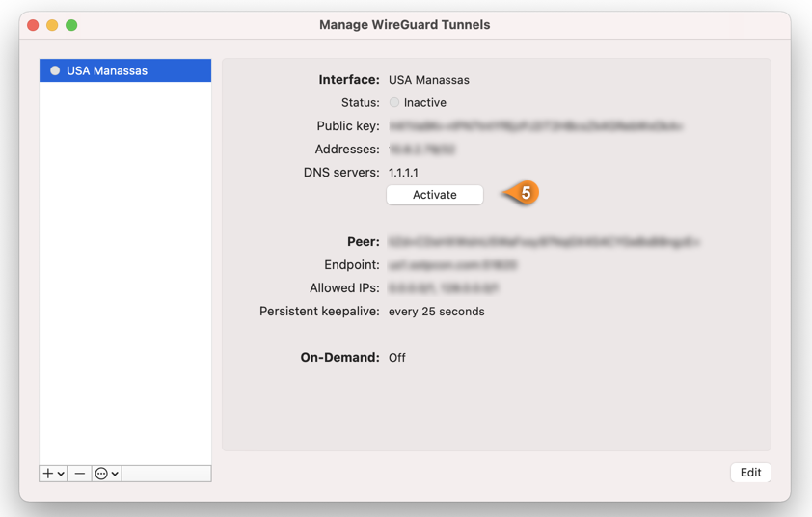Close the Manage WireGuard Tunnels window
The width and height of the screenshot is (812, 517).
(33, 25)
